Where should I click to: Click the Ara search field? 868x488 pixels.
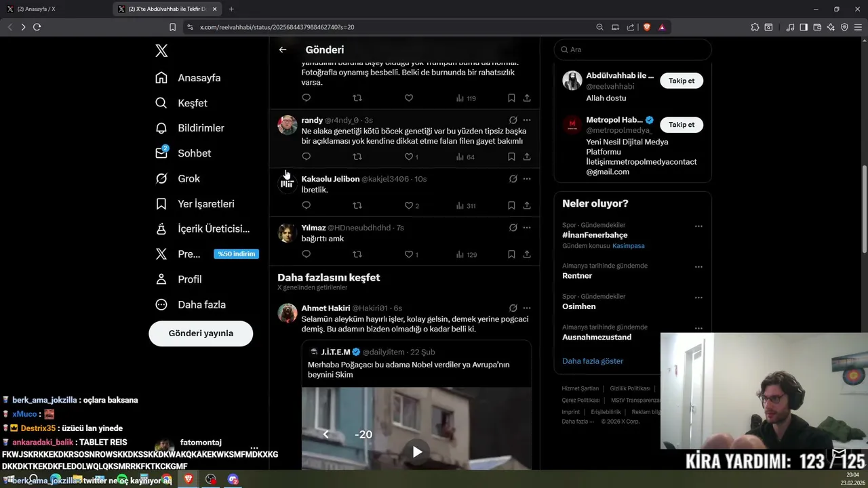tap(633, 49)
